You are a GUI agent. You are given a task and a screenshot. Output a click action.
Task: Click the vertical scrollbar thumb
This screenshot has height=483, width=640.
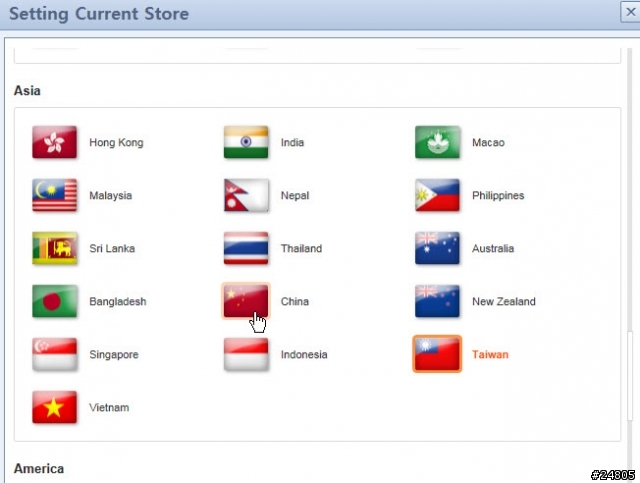(630, 376)
